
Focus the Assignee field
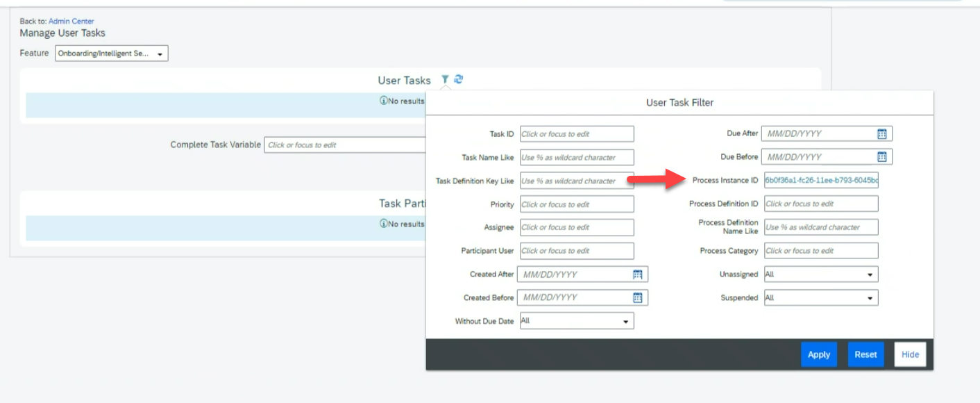click(577, 227)
